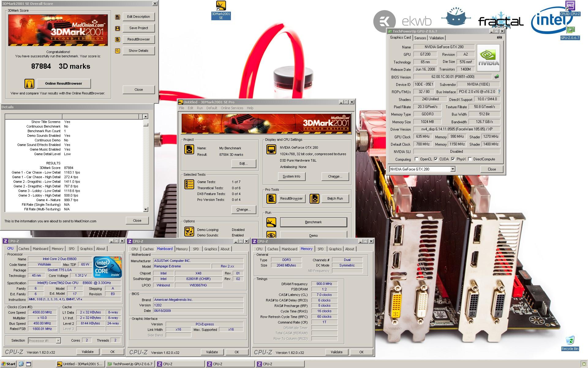
Task: Toggle the PhysX checkbox
Action: (453, 159)
